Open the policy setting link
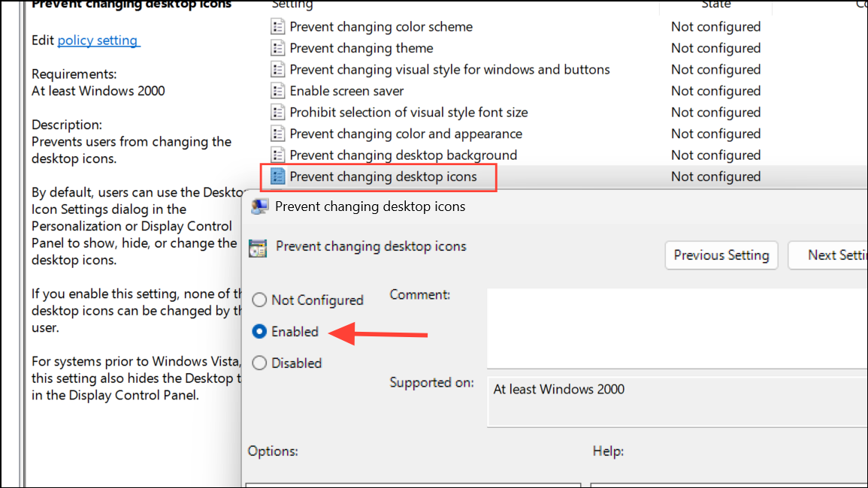 (98, 41)
